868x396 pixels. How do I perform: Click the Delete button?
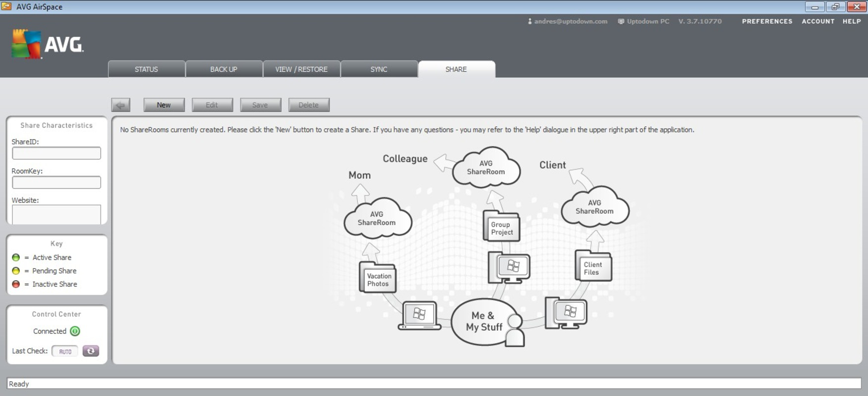pos(309,105)
